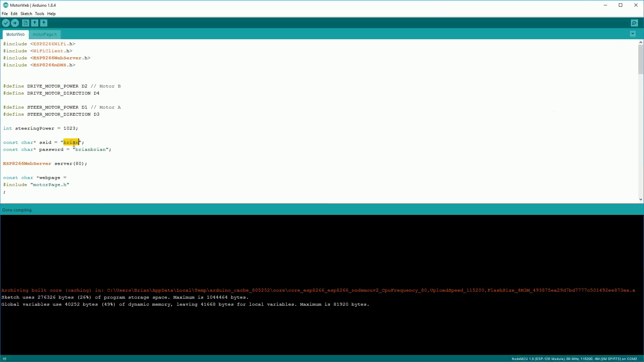Click the "Archiving built core" console line

coord(318,290)
